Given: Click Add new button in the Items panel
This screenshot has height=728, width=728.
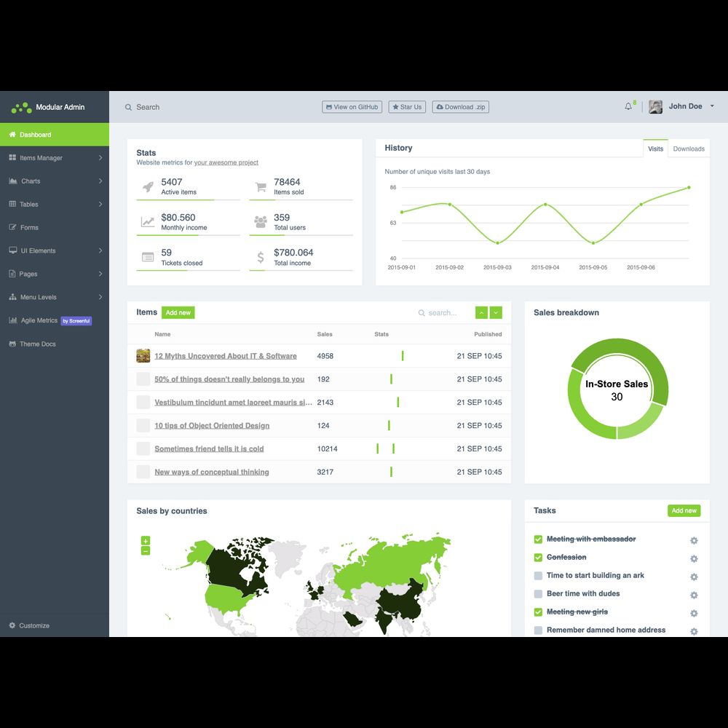Looking at the screenshot, I should pyautogui.click(x=178, y=313).
